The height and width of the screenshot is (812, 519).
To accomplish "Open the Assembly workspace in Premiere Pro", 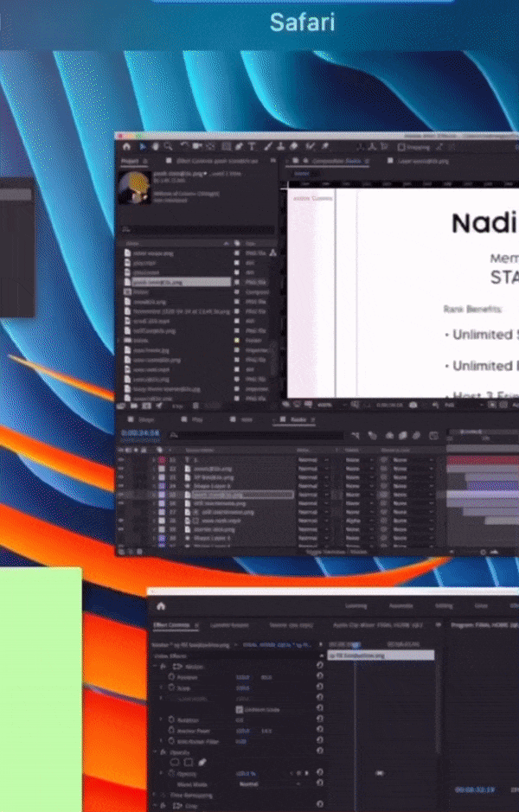I will pyautogui.click(x=400, y=605).
